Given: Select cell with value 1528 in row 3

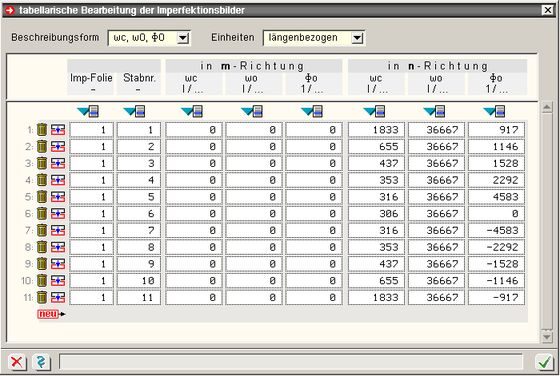Looking at the screenshot, I should [496, 163].
